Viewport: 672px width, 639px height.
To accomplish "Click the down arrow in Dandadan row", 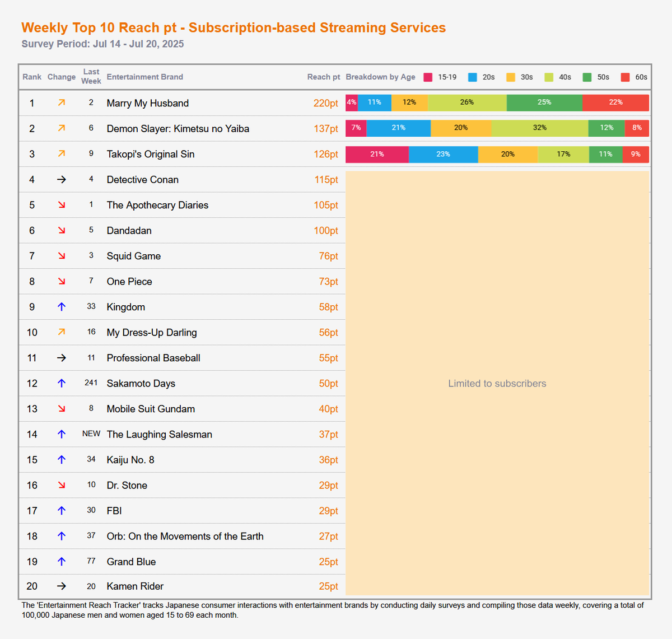I will click(62, 230).
